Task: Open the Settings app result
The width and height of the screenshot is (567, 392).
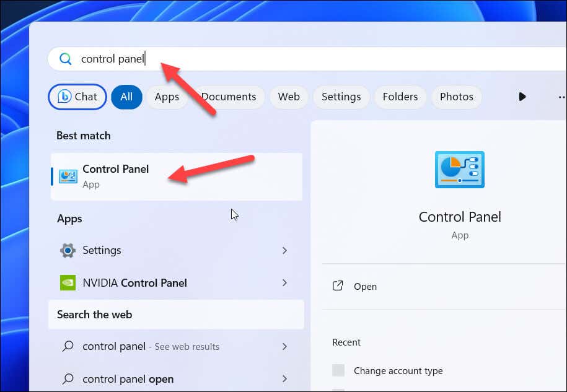Action: click(x=177, y=250)
